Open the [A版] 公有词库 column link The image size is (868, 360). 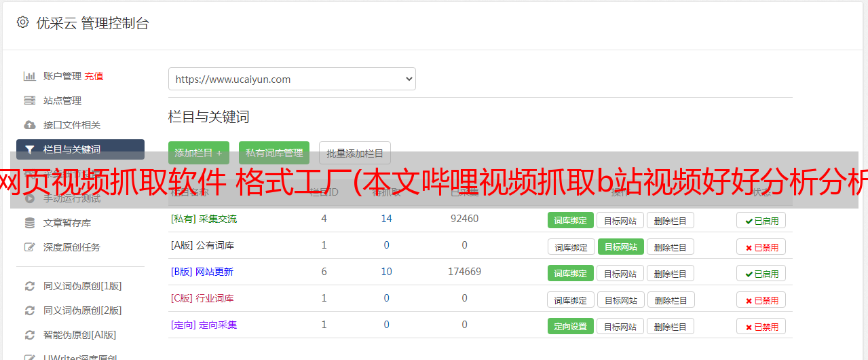pos(202,245)
